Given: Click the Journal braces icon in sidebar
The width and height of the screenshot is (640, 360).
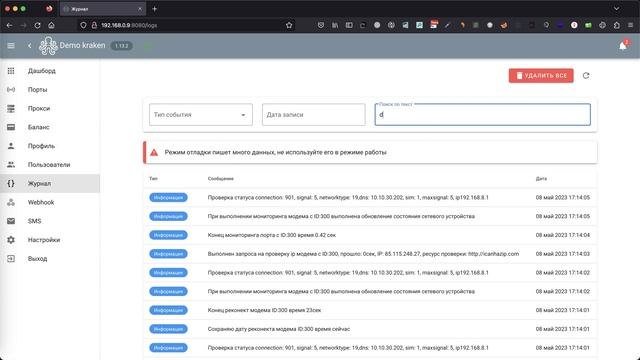Looking at the screenshot, I should click(11, 184).
